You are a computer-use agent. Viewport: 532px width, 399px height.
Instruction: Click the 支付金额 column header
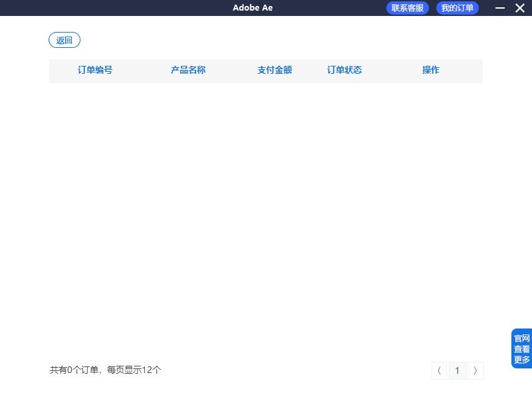tap(275, 70)
